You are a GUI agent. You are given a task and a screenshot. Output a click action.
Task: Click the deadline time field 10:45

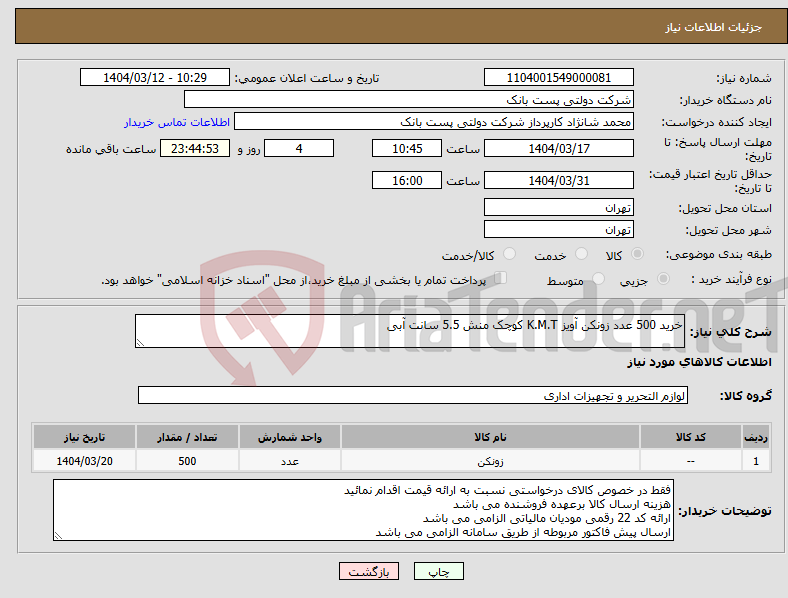(x=407, y=148)
